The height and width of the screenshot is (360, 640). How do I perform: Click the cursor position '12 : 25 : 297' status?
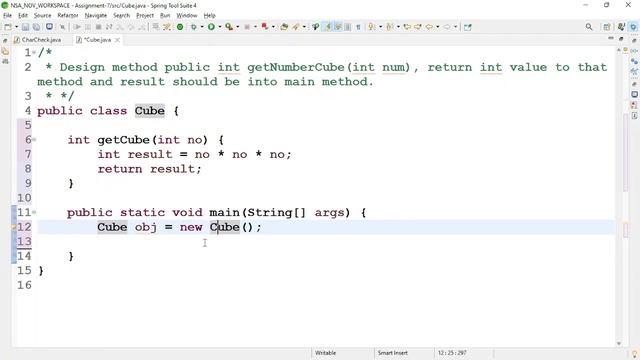(452, 353)
